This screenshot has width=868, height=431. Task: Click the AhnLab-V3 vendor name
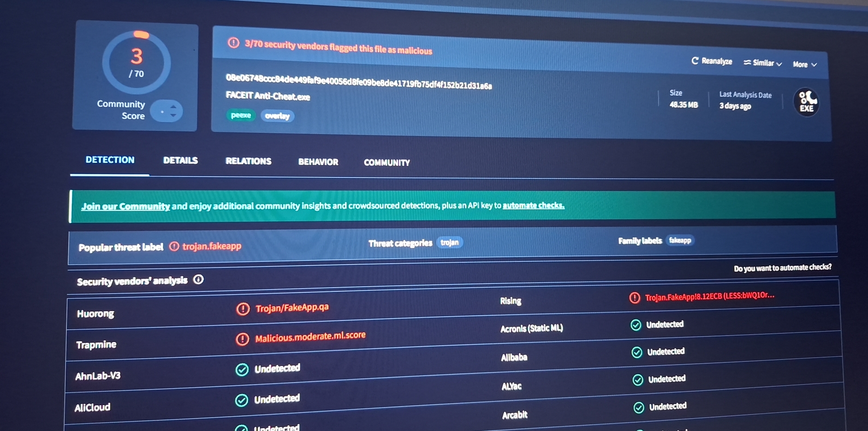click(98, 376)
